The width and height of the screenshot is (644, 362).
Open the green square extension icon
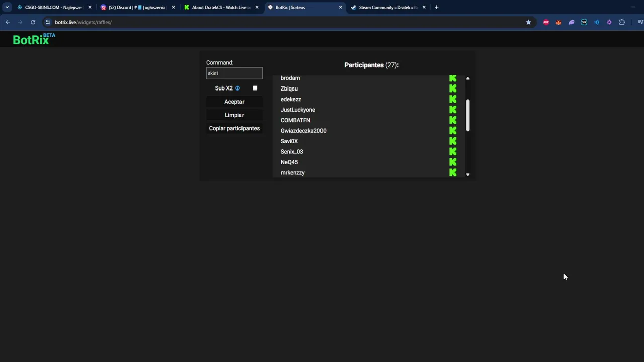(584, 22)
